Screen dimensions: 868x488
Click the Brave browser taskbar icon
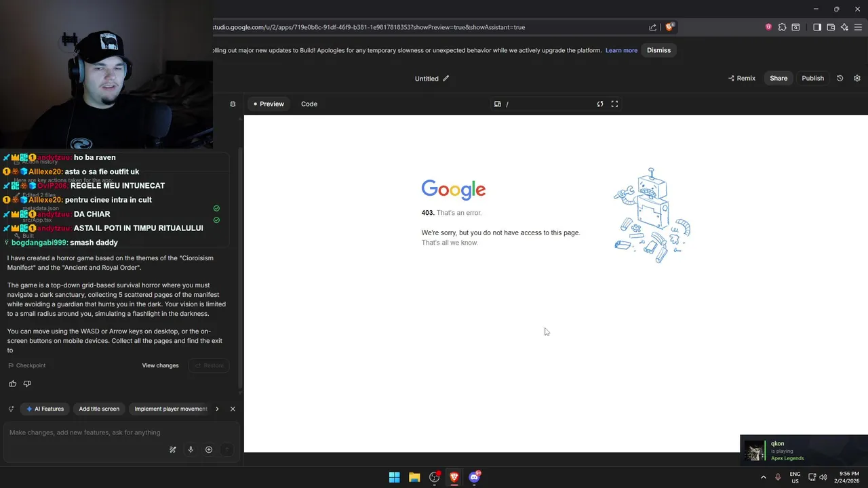[x=454, y=477]
